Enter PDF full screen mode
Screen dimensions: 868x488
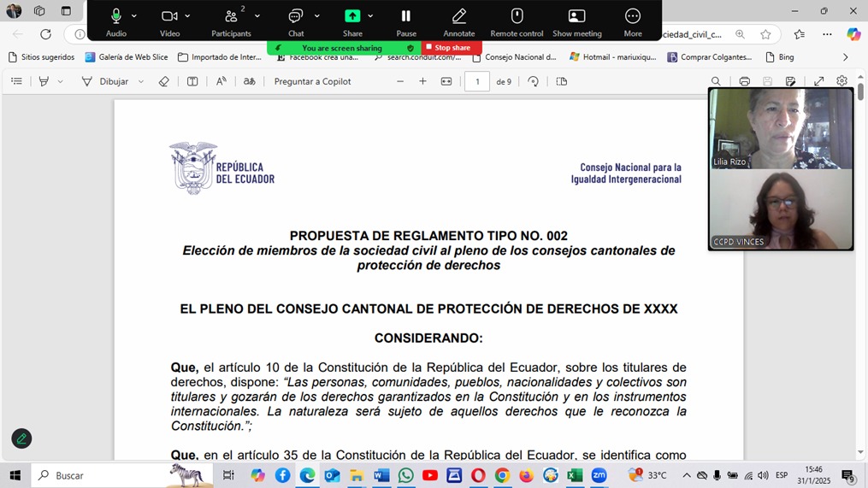[x=818, y=81]
